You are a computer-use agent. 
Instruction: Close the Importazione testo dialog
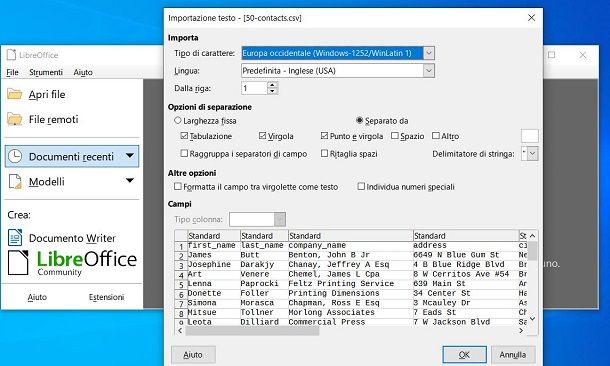point(531,18)
